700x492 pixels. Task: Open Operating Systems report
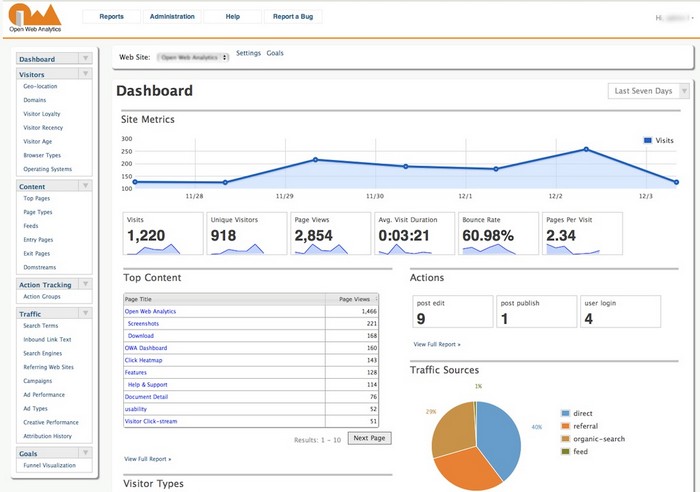point(47,169)
